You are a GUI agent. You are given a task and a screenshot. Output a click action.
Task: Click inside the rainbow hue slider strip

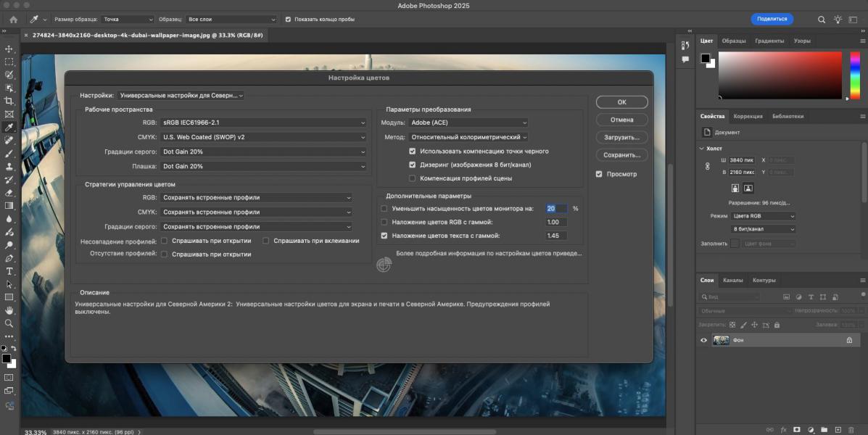(x=854, y=75)
